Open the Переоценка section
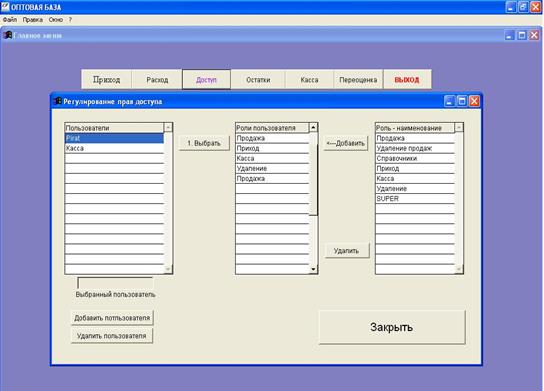The width and height of the screenshot is (544, 391). (358, 79)
